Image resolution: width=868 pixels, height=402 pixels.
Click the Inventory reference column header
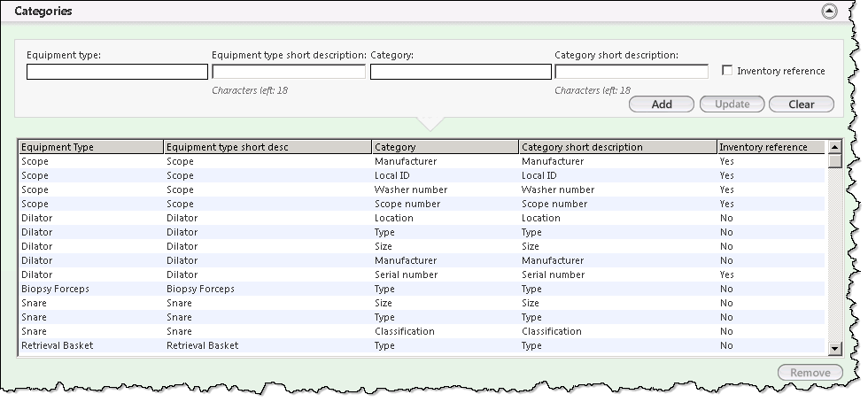coord(771,147)
